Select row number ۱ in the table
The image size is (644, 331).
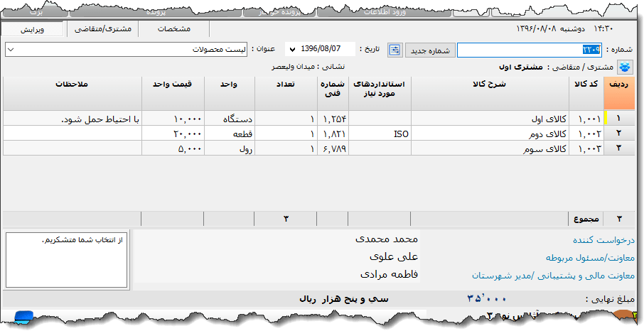619,119
